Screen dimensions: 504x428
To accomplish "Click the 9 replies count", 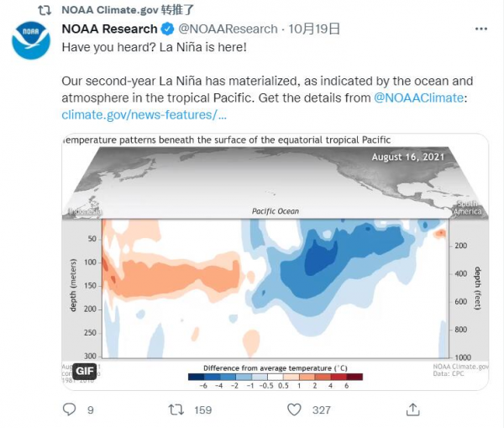I will coord(90,410).
